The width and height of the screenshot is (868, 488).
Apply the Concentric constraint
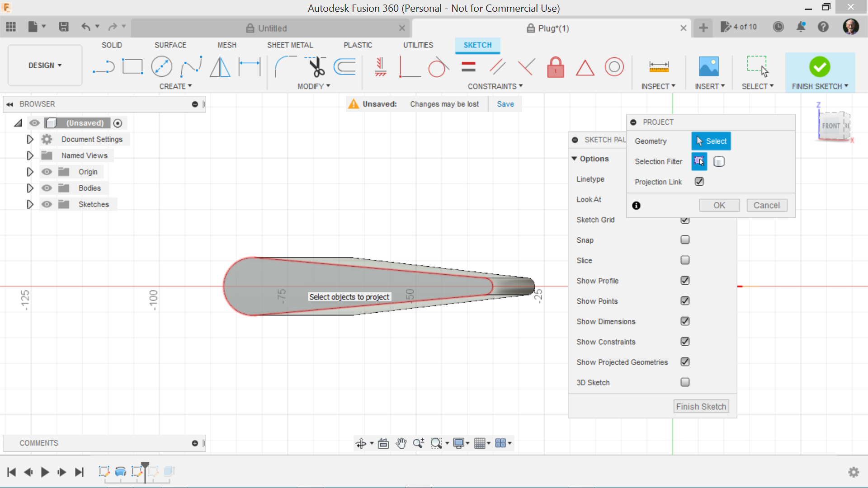tap(614, 67)
